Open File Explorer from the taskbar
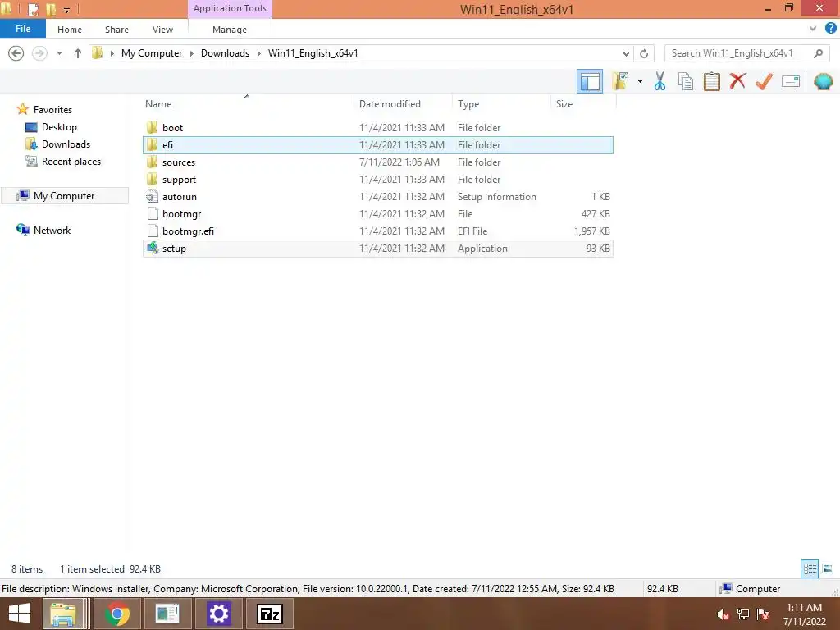 [x=62, y=614]
